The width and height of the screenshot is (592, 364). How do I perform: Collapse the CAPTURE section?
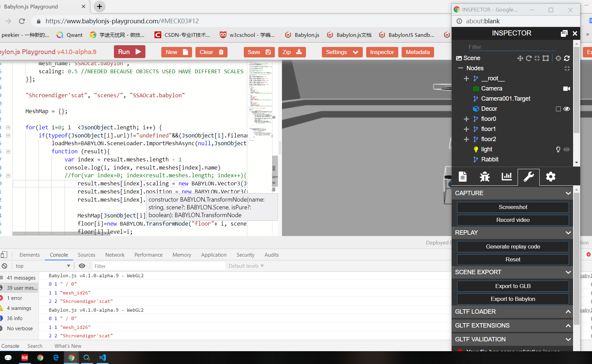click(568, 193)
